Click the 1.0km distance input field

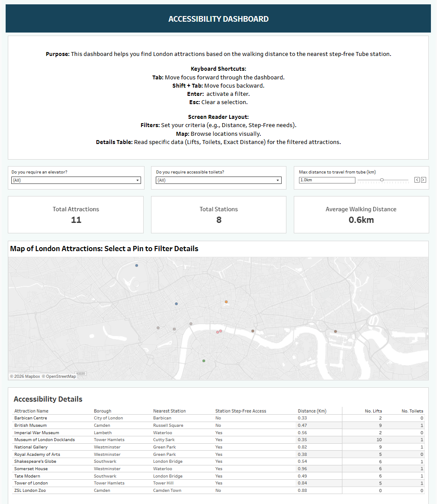(326, 180)
